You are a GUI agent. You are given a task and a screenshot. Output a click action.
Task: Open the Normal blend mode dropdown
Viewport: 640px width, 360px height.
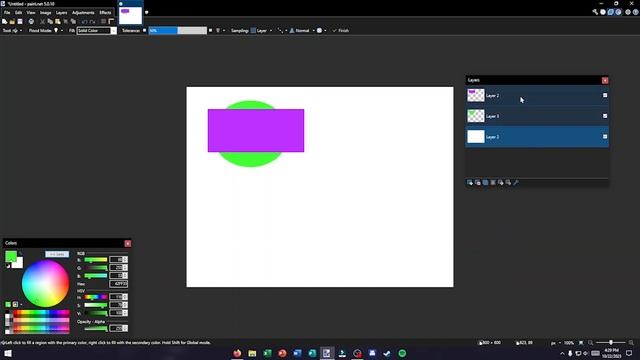pyautogui.click(x=302, y=31)
